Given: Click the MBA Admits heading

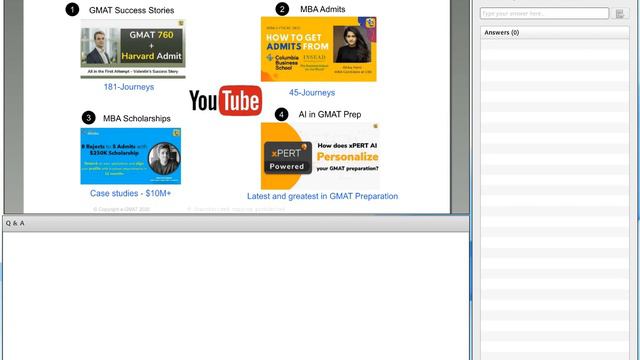Looking at the screenshot, I should [x=322, y=9].
